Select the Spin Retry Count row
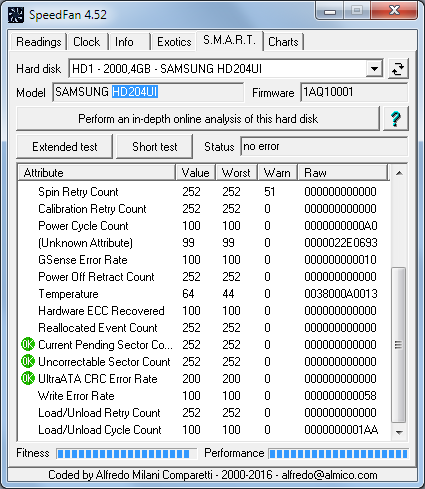This screenshot has height=489, width=425. point(204,192)
